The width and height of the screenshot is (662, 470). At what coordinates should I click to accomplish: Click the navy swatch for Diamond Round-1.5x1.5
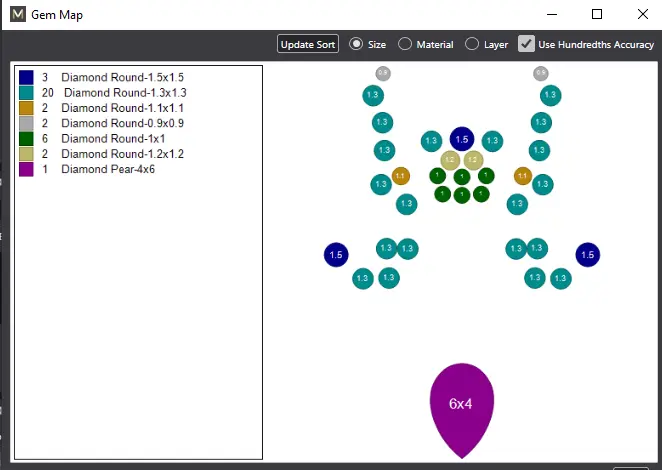coord(26,77)
